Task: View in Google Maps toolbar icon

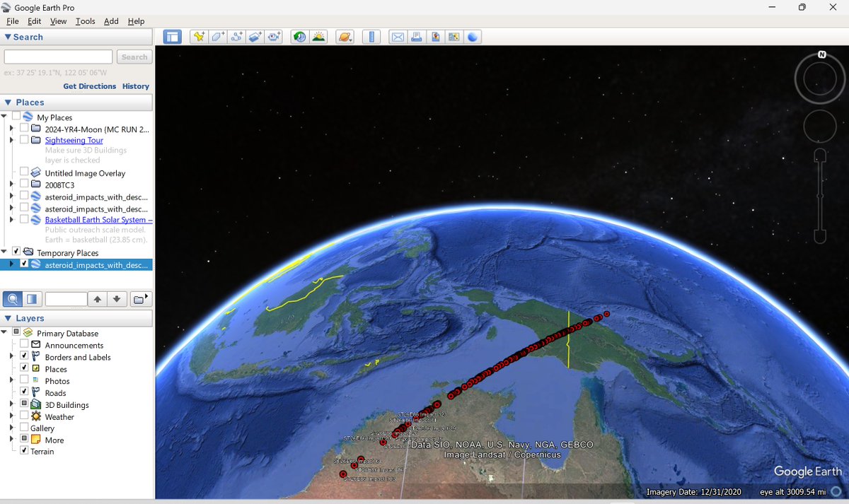Action: (x=454, y=37)
